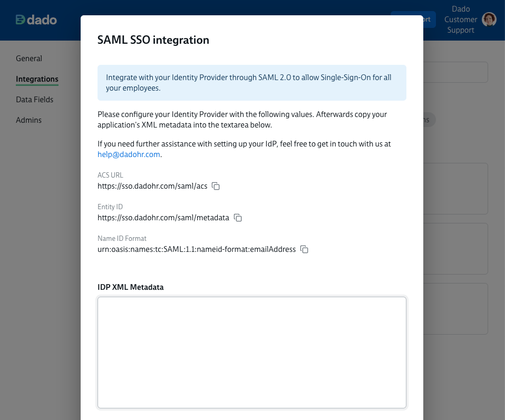This screenshot has width=505, height=420.
Task: Open the user avatar profile
Action: [489, 19]
